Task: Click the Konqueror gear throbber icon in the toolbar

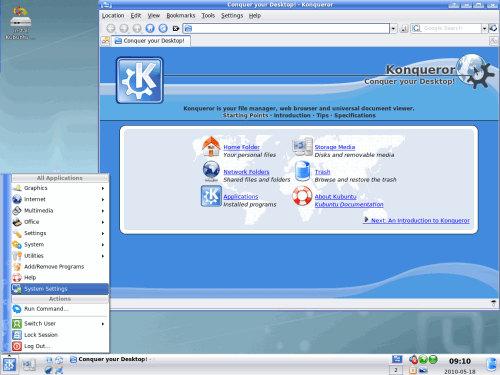Action: (493, 28)
